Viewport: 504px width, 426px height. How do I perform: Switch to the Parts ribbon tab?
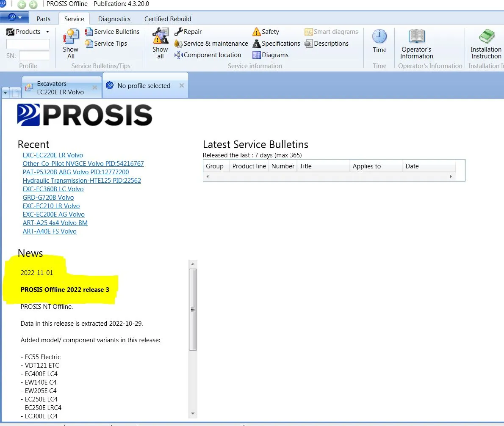pyautogui.click(x=43, y=19)
